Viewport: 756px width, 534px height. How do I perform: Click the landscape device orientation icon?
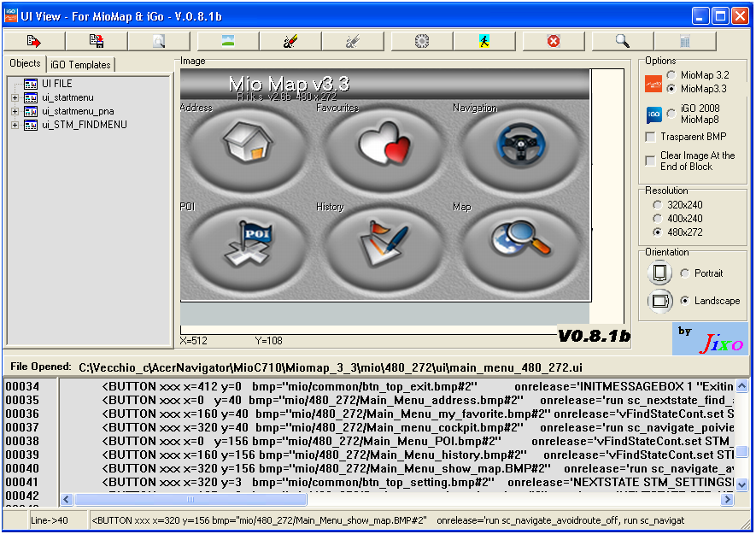tap(659, 301)
